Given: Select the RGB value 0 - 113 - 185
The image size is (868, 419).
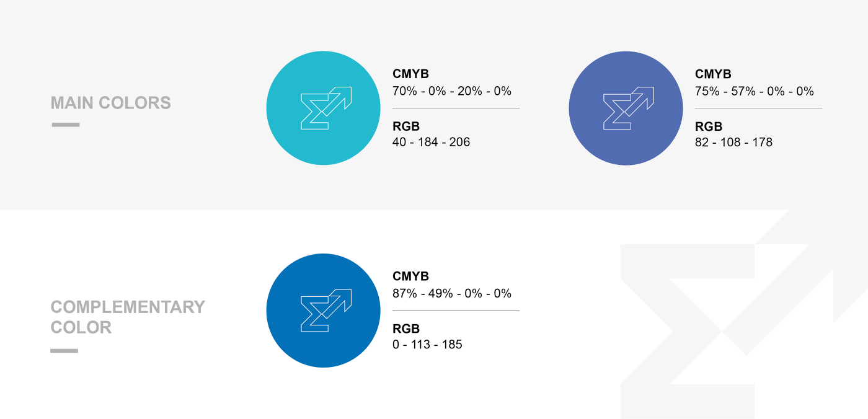Looking at the screenshot, I should [428, 344].
